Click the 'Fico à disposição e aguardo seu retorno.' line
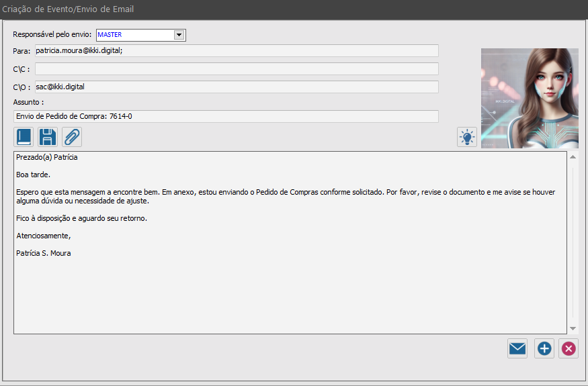The image size is (588, 386). [81, 218]
